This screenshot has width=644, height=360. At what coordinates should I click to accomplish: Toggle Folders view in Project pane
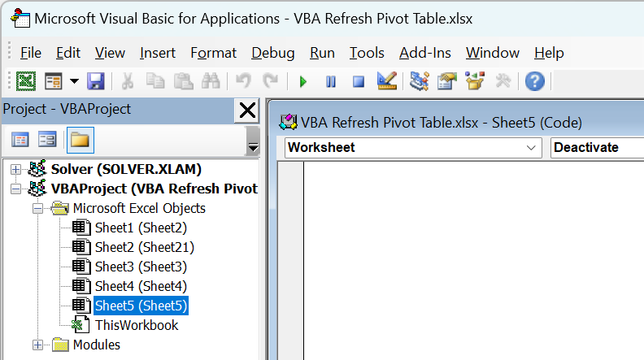click(80, 140)
